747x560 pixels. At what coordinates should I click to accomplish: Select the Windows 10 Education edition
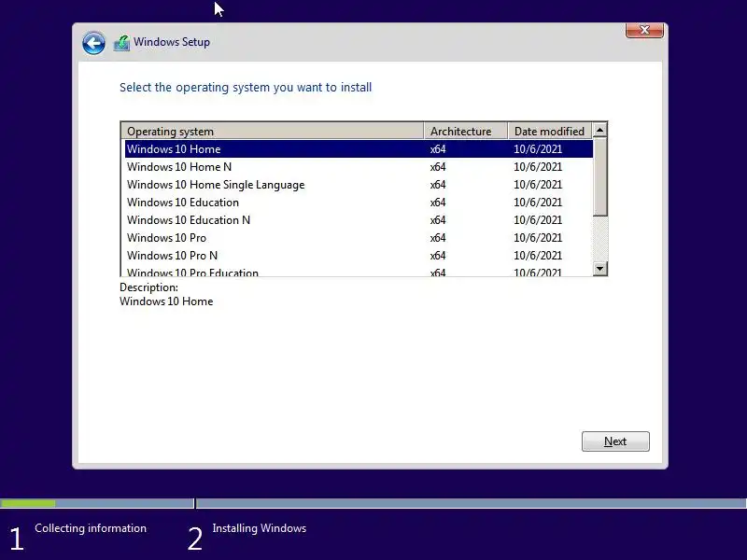359,202
